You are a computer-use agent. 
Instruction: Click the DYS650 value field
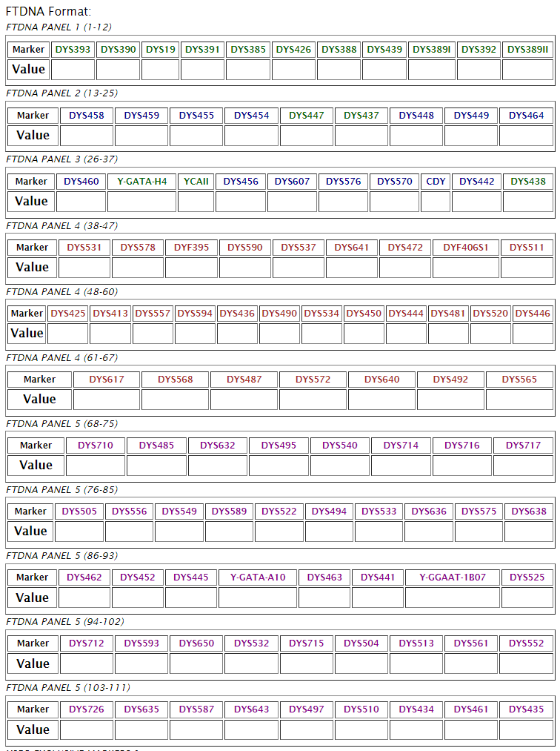pyautogui.click(x=196, y=664)
